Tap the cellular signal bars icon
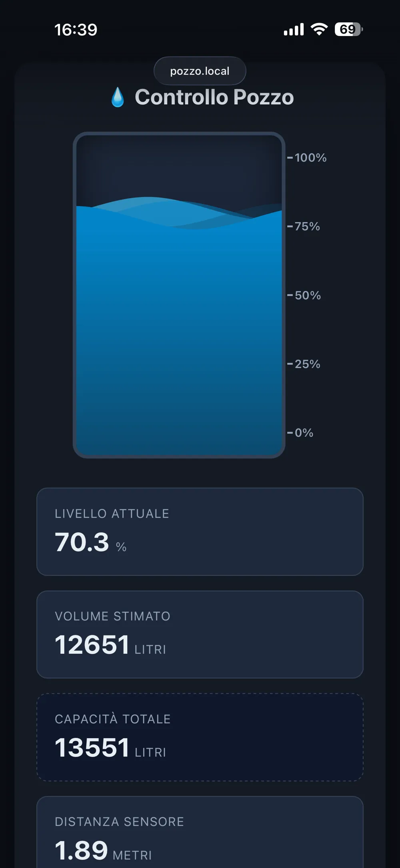Screen dimensions: 400x868 [x=294, y=30]
